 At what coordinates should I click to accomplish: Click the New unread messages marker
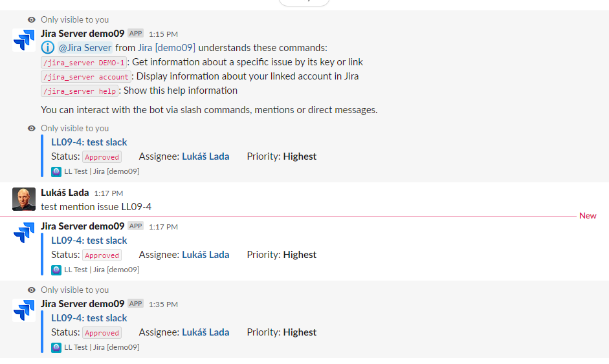588,216
